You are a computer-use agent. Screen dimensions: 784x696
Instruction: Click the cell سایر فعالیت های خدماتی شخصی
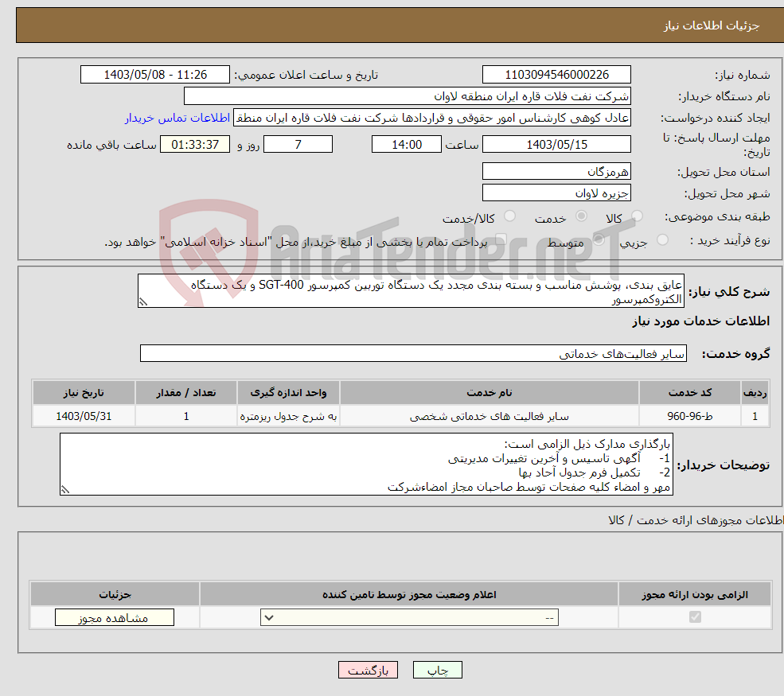(490, 416)
